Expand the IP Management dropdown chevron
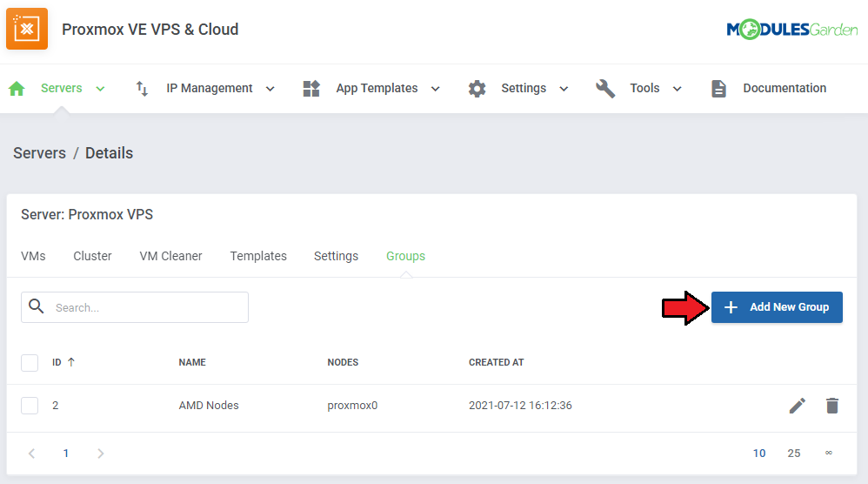The height and width of the screenshot is (484, 868). pyautogui.click(x=270, y=89)
